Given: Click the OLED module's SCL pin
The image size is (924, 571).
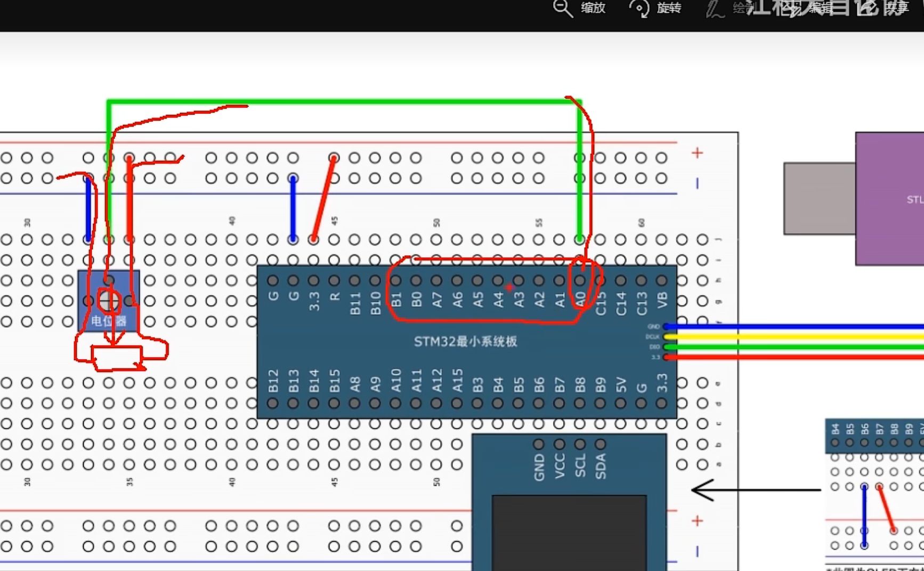Looking at the screenshot, I should click(580, 444).
